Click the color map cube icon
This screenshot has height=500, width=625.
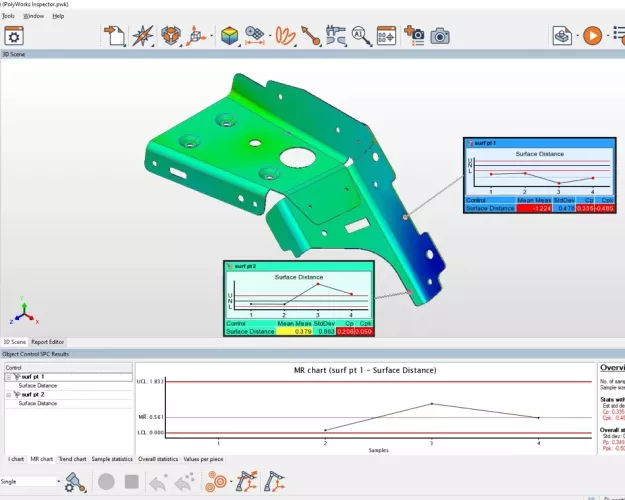pyautogui.click(x=229, y=36)
